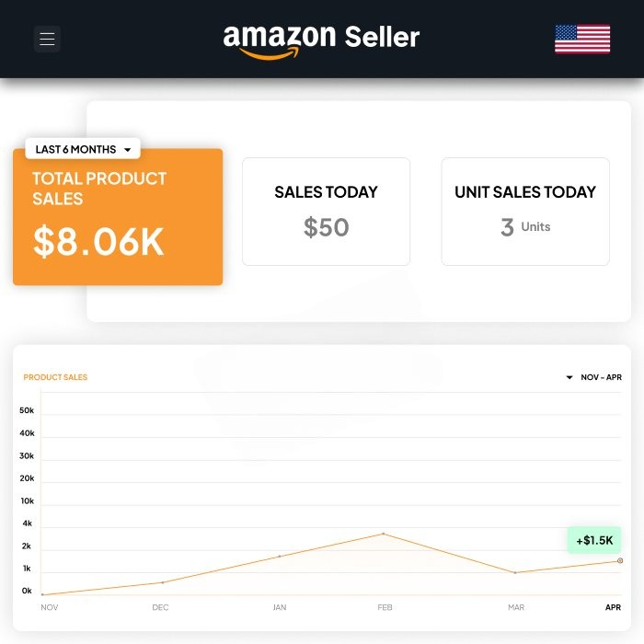Click the Amazon Seller logo
The width and height of the screenshot is (644, 644).
[x=321, y=40]
